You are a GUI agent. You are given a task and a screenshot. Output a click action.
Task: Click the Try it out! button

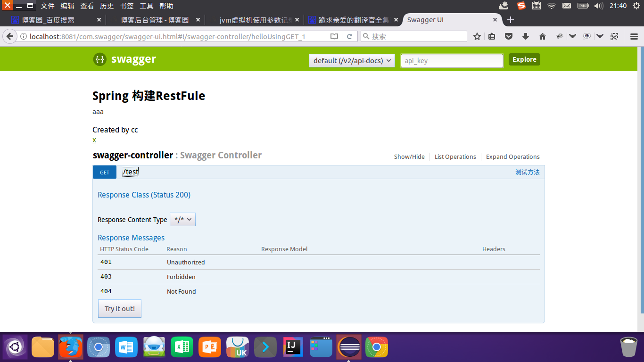pos(120,309)
